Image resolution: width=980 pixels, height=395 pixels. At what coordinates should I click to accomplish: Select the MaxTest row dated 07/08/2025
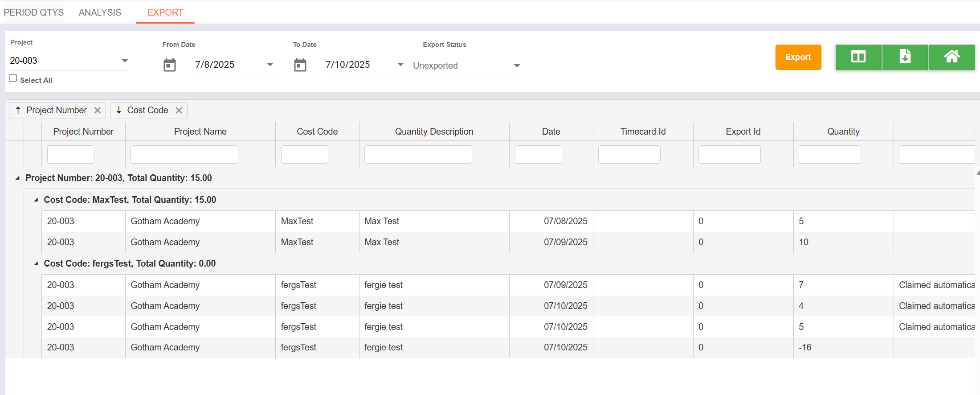(508, 221)
